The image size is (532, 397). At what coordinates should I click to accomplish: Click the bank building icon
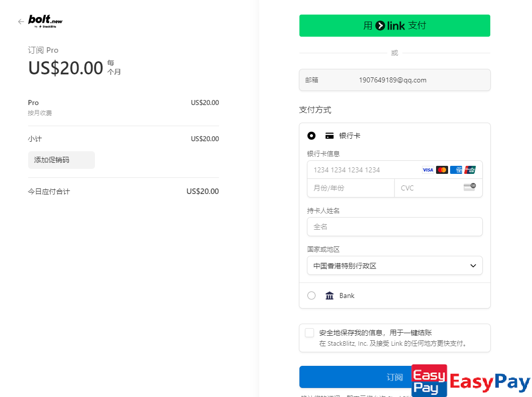(330, 295)
